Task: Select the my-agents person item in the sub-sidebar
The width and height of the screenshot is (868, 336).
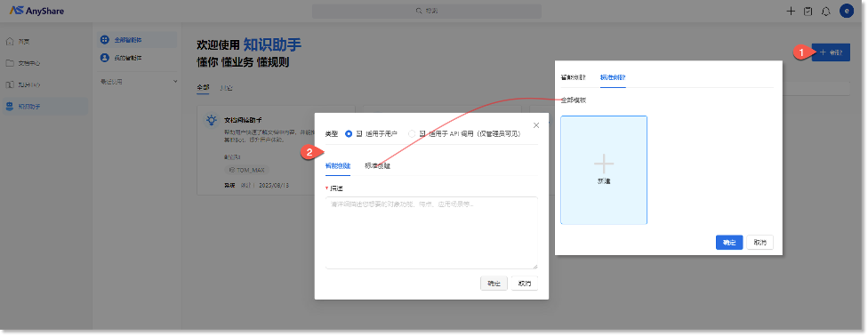Action: (137, 58)
